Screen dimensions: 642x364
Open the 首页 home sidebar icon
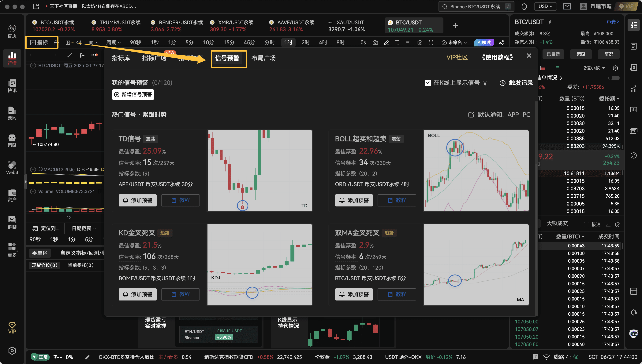pyautogui.click(x=12, y=31)
